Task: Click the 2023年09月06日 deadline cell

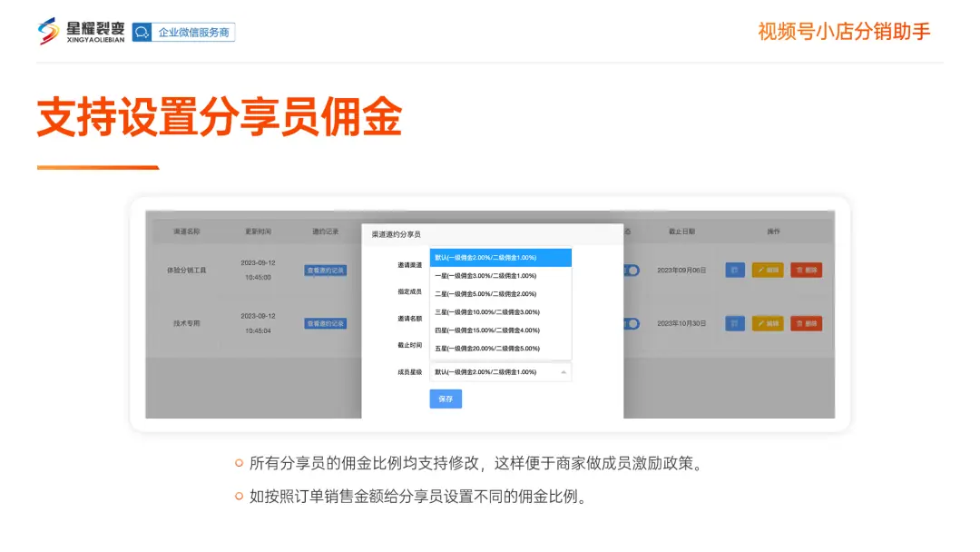Action: coord(681,270)
